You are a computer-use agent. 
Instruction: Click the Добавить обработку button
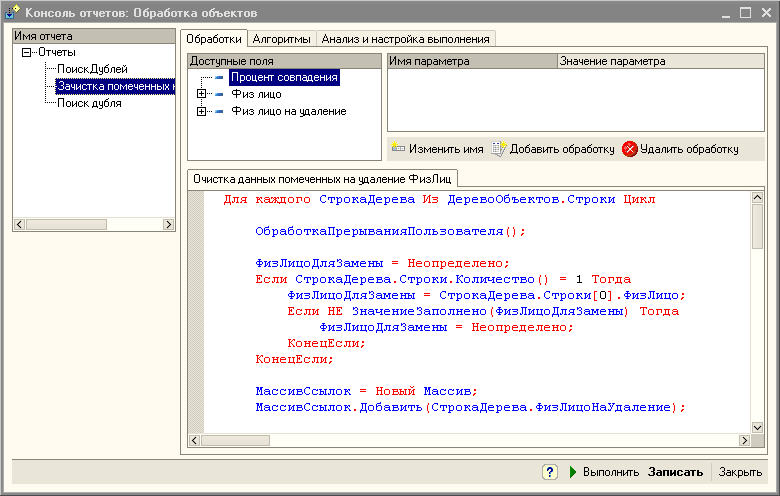(553, 149)
